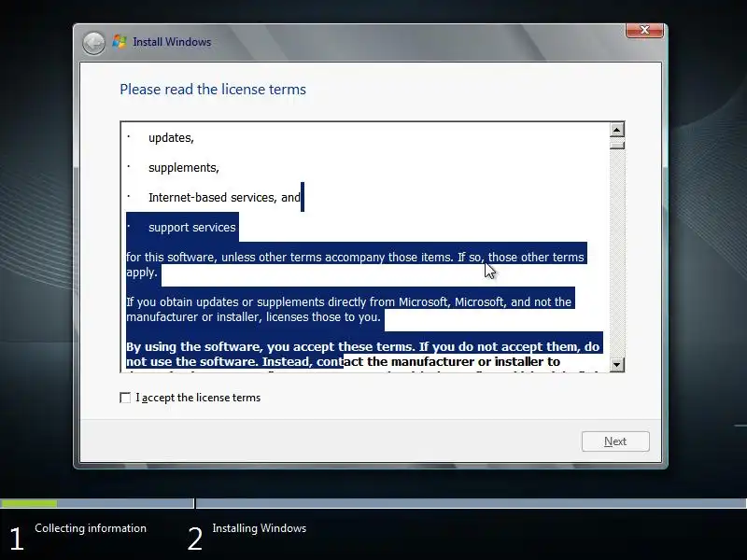Tick the 'I accept the license terms' checkbox

tap(125, 398)
